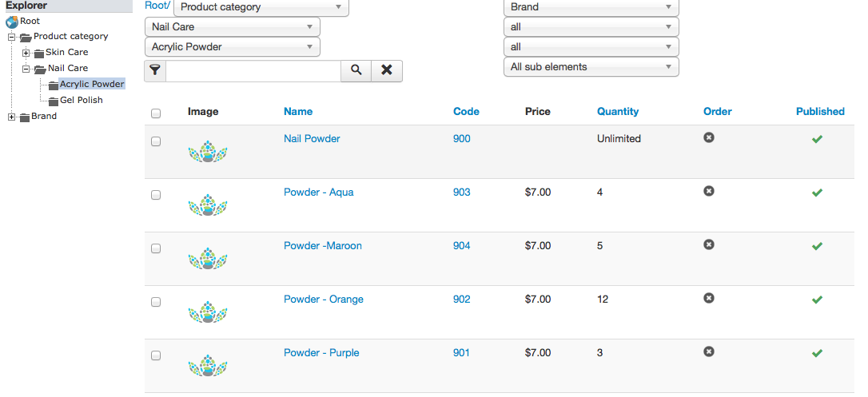
Task: Sort the list by Quantity column
Action: [618, 111]
